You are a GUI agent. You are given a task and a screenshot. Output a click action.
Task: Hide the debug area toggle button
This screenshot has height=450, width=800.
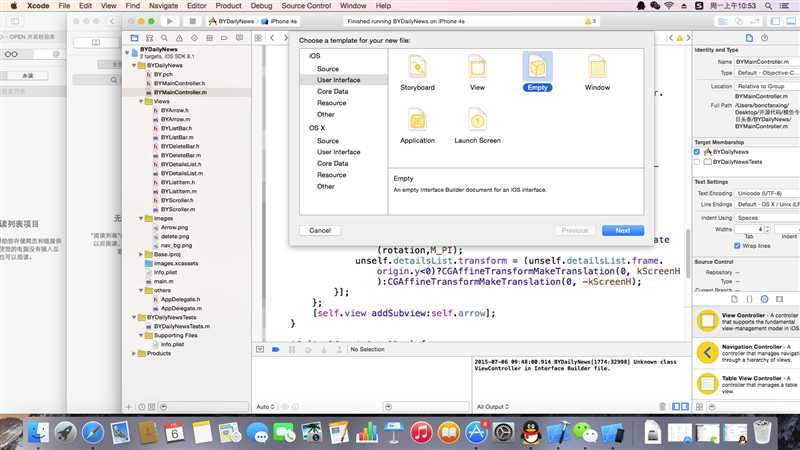pyautogui.click(x=260, y=349)
